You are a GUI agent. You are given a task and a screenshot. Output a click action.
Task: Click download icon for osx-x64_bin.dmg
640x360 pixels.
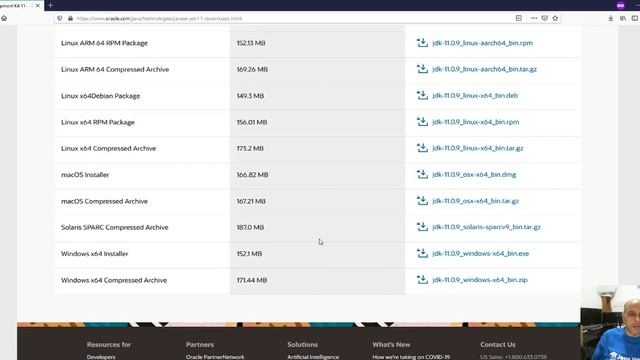[422, 174]
